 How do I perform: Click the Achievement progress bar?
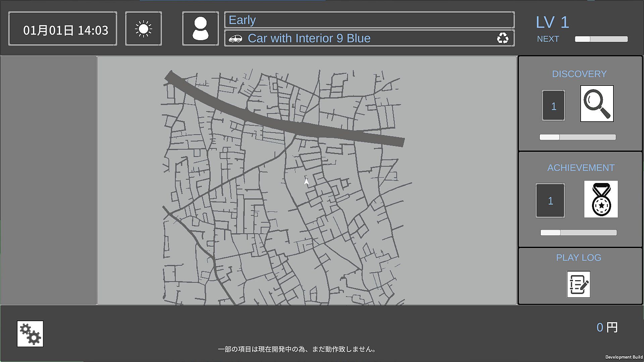coord(578,233)
